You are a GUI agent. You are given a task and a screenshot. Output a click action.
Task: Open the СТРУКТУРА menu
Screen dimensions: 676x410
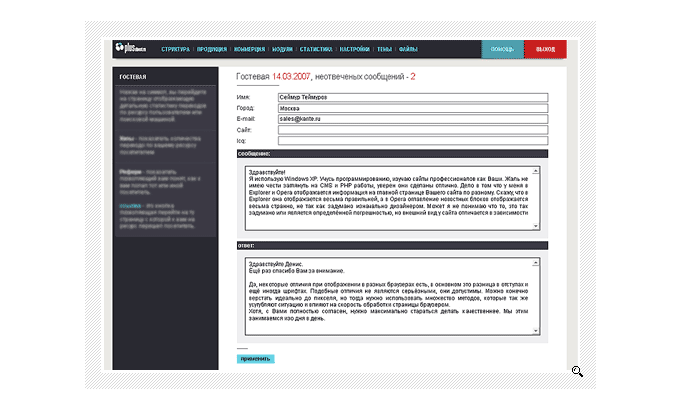click(175, 49)
